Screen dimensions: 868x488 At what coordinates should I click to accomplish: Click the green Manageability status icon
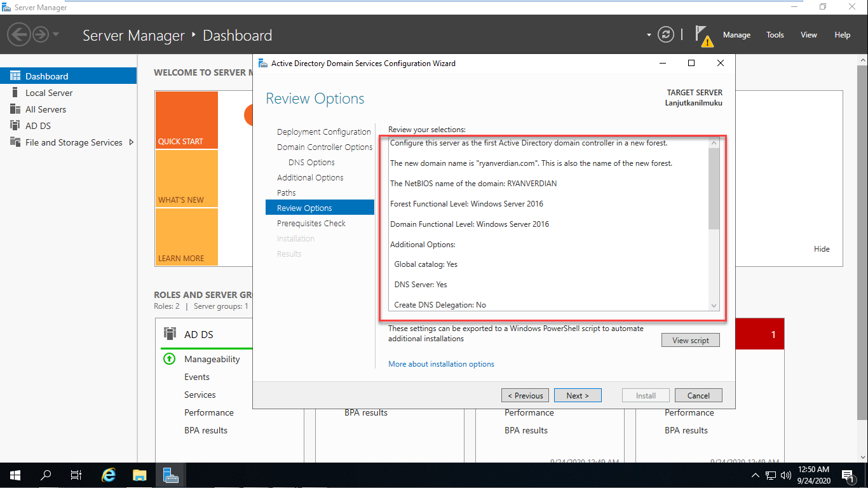(168, 359)
